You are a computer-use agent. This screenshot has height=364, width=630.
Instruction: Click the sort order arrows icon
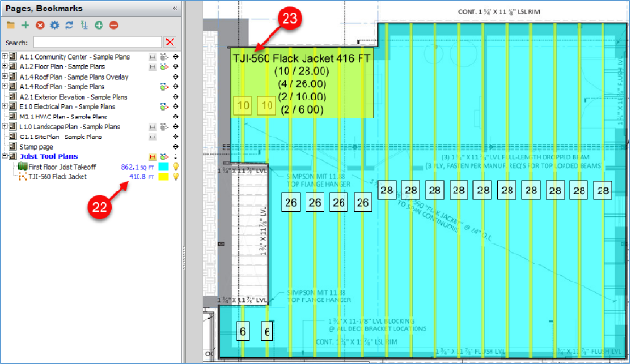pos(84,26)
